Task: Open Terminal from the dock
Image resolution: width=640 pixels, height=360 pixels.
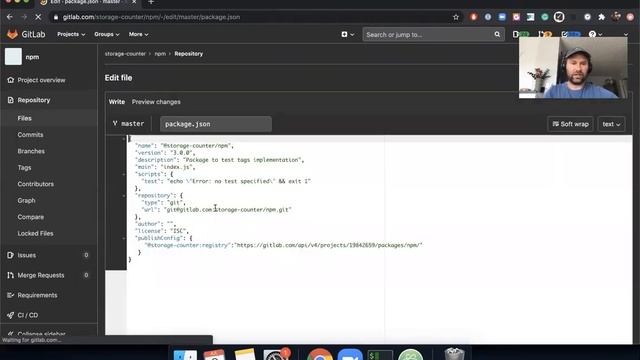Action: (x=380, y=355)
